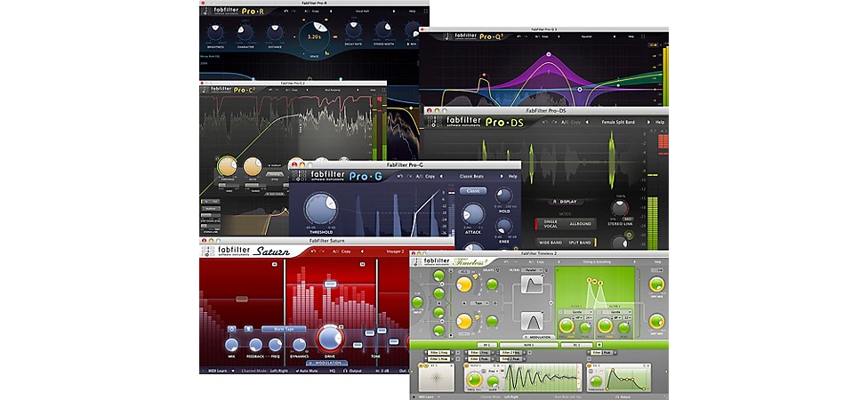
Task: Open Help in the Pro-DS window
Action: pos(660,123)
